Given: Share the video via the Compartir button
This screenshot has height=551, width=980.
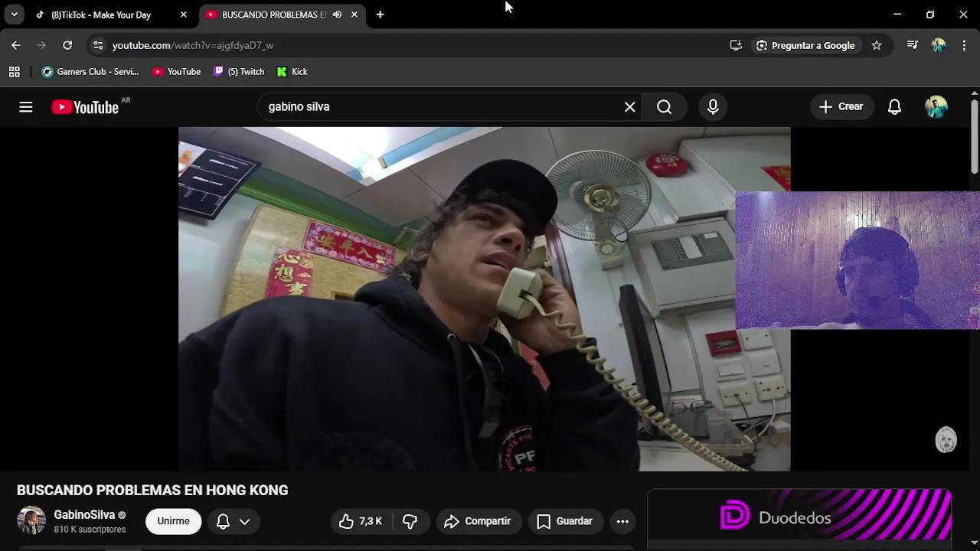Looking at the screenshot, I should [479, 521].
